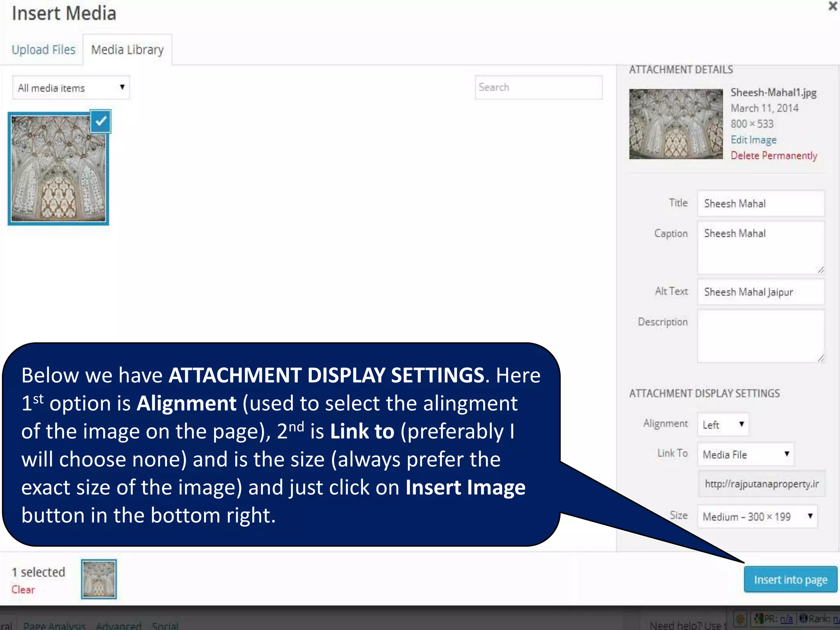Expand the All media items filter dropdown
840x630 pixels.
click(x=71, y=87)
